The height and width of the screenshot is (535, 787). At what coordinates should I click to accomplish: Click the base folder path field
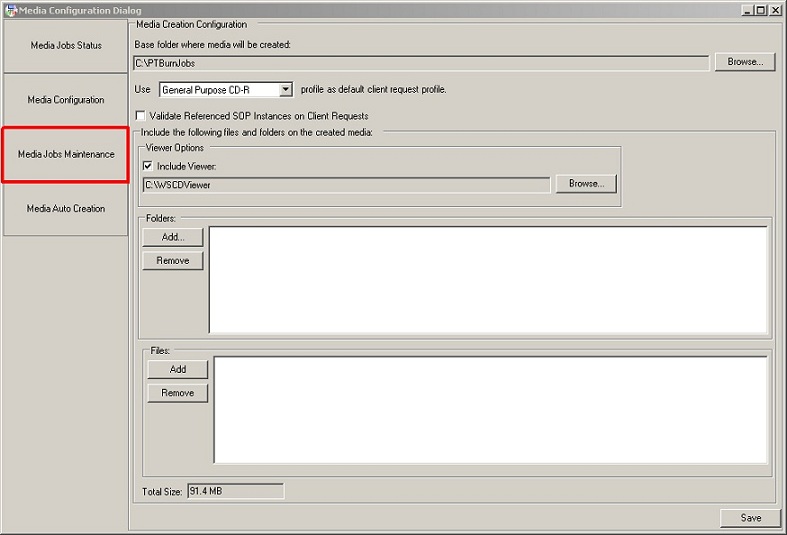[421, 63]
